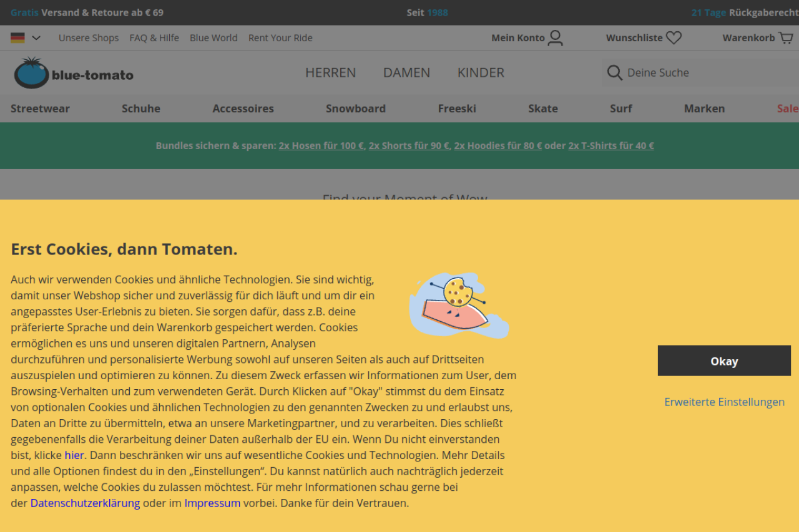
Task: Click the 'Erst Cookies, dann Tomaten.' heading
Action: point(124,249)
